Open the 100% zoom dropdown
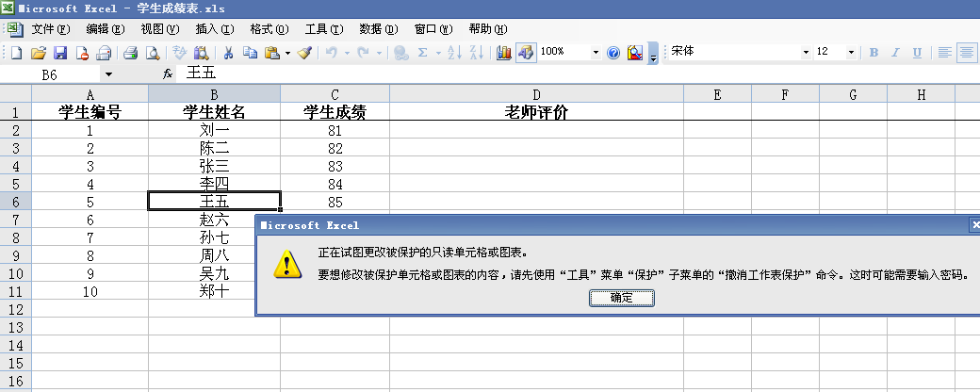This screenshot has width=980, height=392. pyautogui.click(x=596, y=53)
